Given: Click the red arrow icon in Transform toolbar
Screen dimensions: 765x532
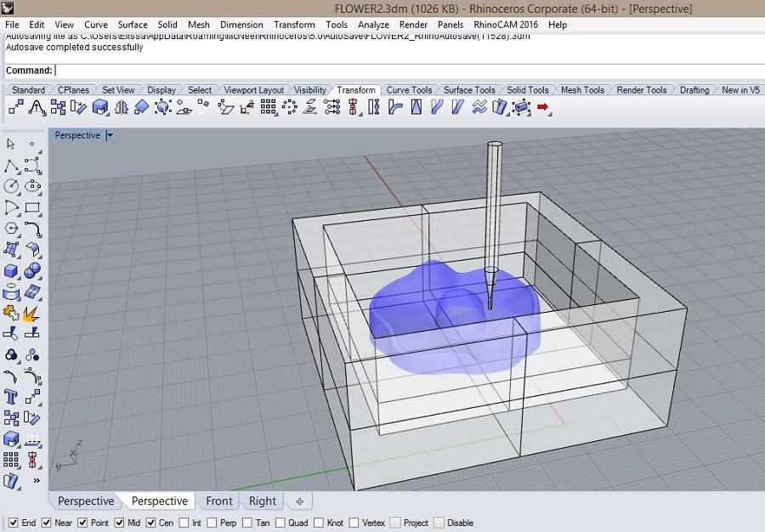Looking at the screenshot, I should [x=542, y=107].
